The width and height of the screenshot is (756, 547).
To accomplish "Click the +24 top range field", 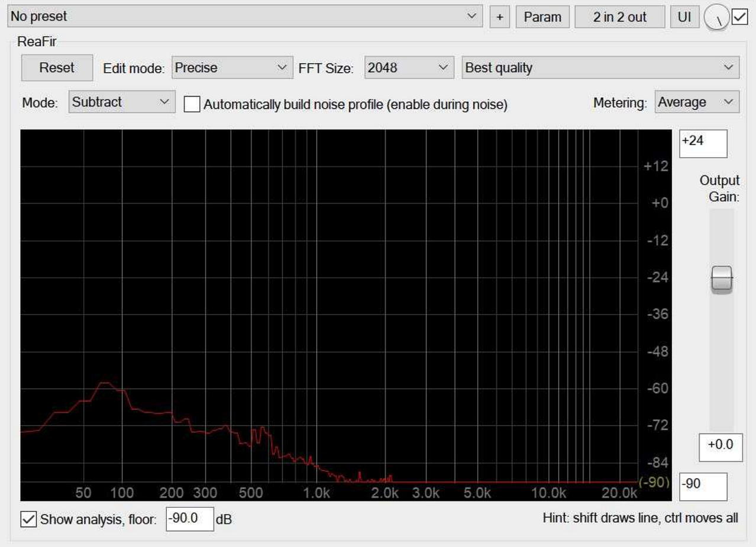I will pos(703,144).
